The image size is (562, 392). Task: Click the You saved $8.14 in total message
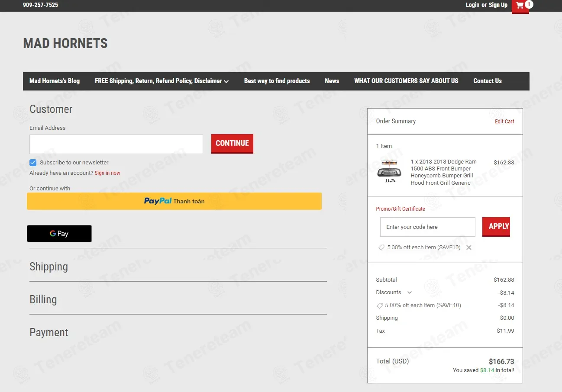pyautogui.click(x=484, y=370)
